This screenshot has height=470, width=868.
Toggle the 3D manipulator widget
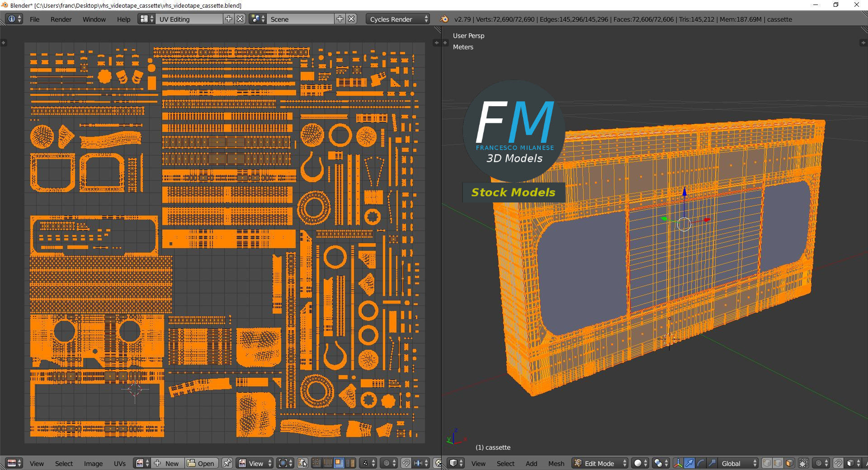[678, 463]
